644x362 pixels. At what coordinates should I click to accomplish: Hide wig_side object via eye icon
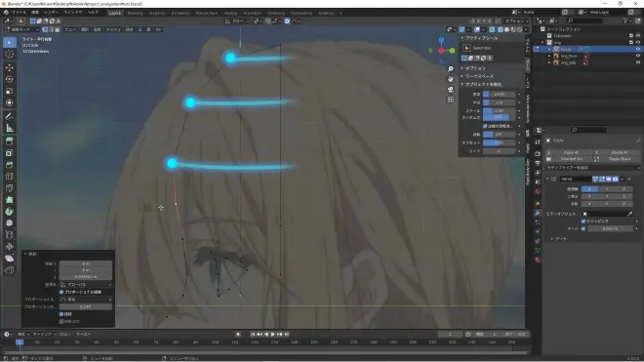tap(638, 62)
